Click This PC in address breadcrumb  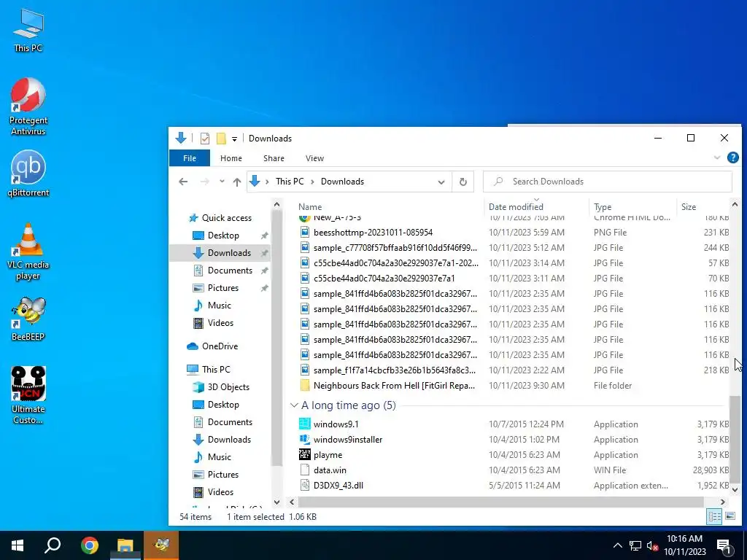click(290, 182)
